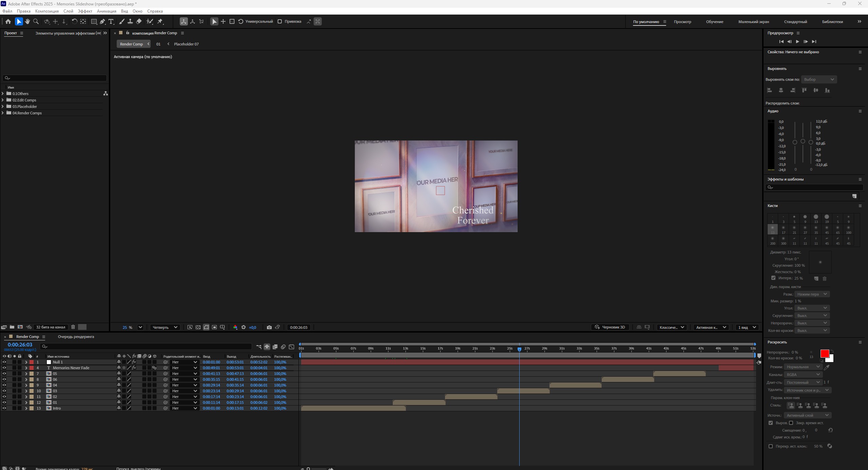
Task: Enable the Привязка snapping checkbox
Action: click(x=280, y=21)
